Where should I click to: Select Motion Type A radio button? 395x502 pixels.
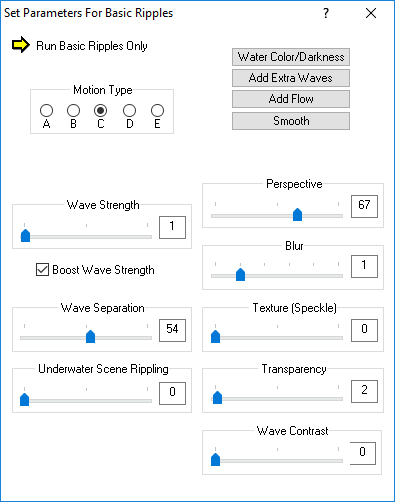(46, 110)
